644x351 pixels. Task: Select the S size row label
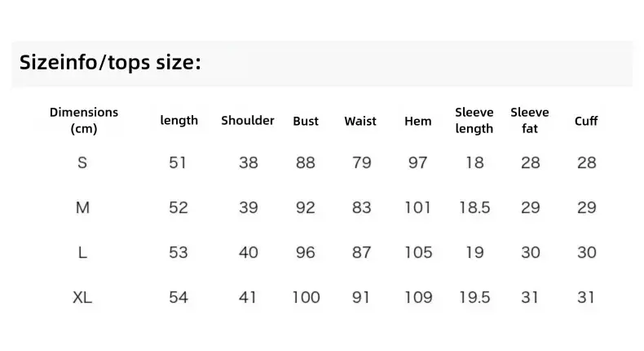(82, 162)
